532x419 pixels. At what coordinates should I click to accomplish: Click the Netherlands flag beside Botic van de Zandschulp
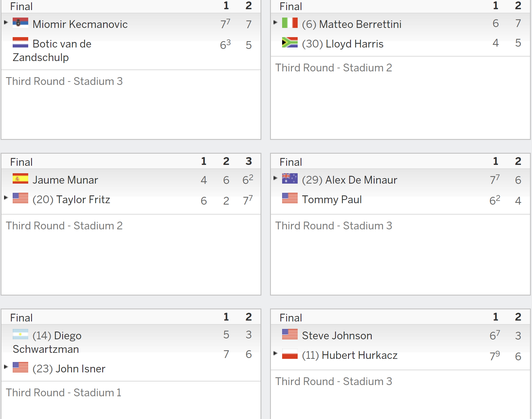[x=20, y=42]
